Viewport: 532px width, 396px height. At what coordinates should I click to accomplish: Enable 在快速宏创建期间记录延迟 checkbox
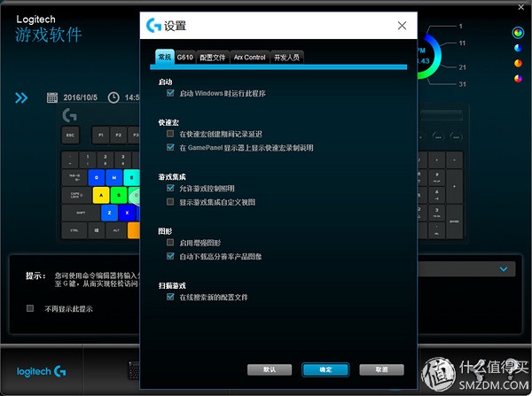coord(170,134)
